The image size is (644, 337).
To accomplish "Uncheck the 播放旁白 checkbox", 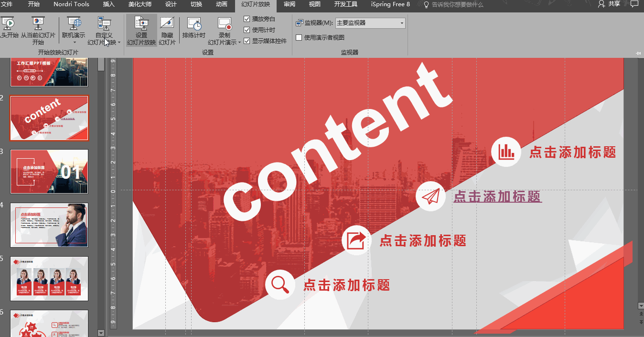I will 247,19.
